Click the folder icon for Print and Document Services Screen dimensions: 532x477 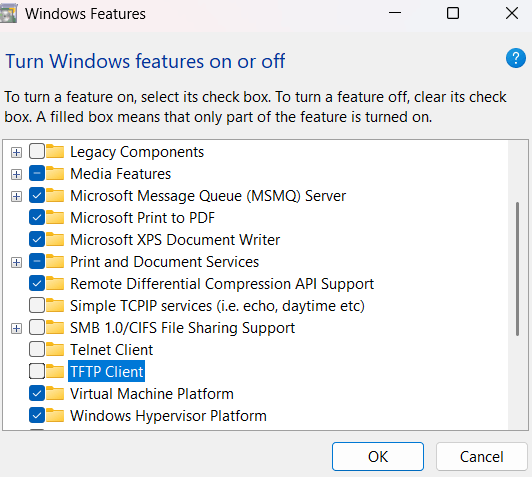pos(55,262)
